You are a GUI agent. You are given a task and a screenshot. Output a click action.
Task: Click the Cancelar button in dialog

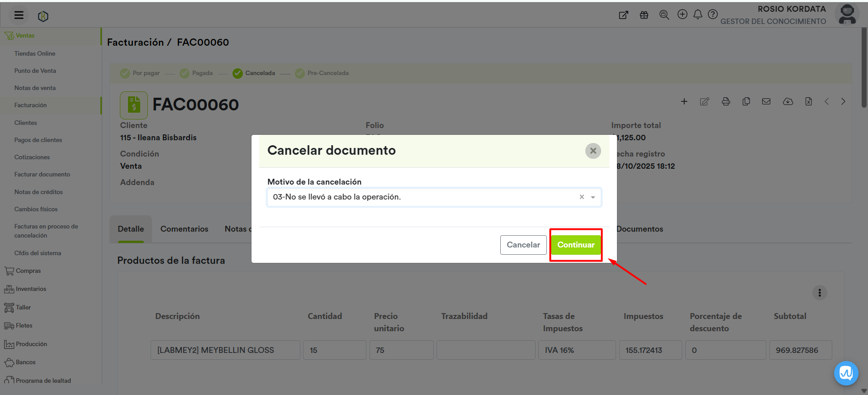(523, 245)
